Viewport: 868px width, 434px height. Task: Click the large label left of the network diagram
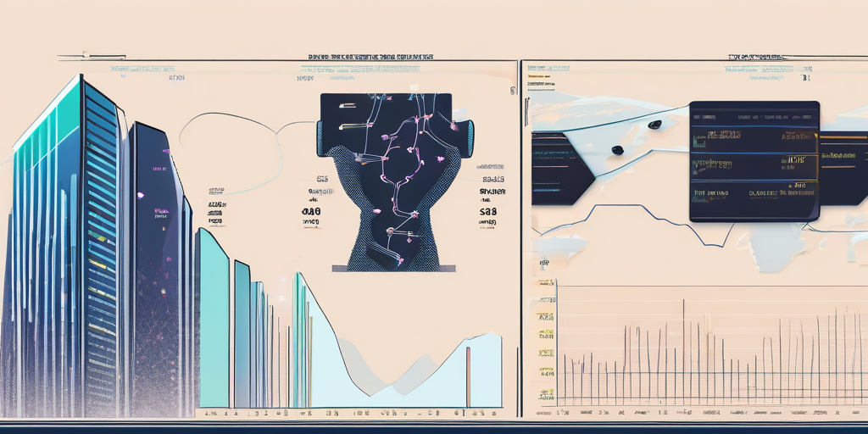coord(310,212)
